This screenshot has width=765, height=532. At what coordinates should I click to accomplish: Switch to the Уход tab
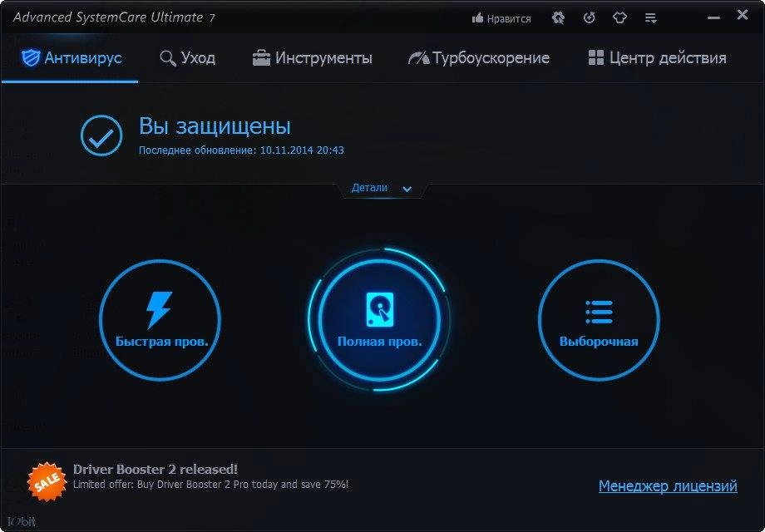(x=188, y=58)
